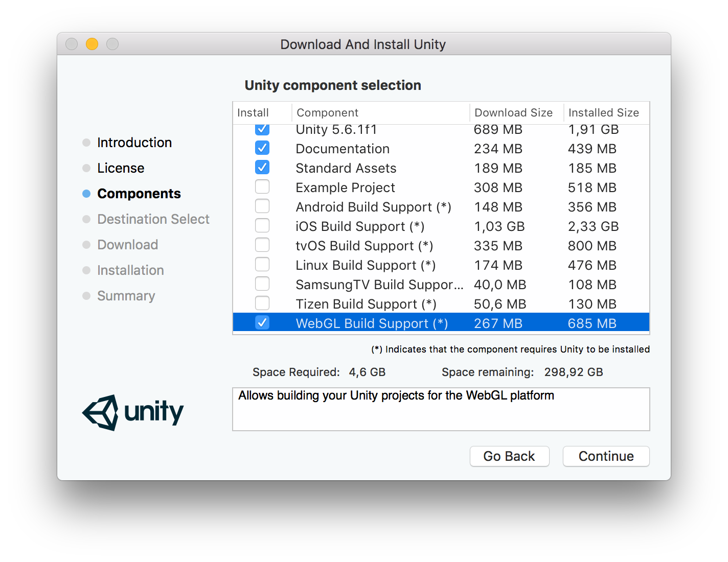Image resolution: width=728 pixels, height=562 pixels.
Task: Click the "Introduction" step in the sidebar
Action: (x=134, y=143)
